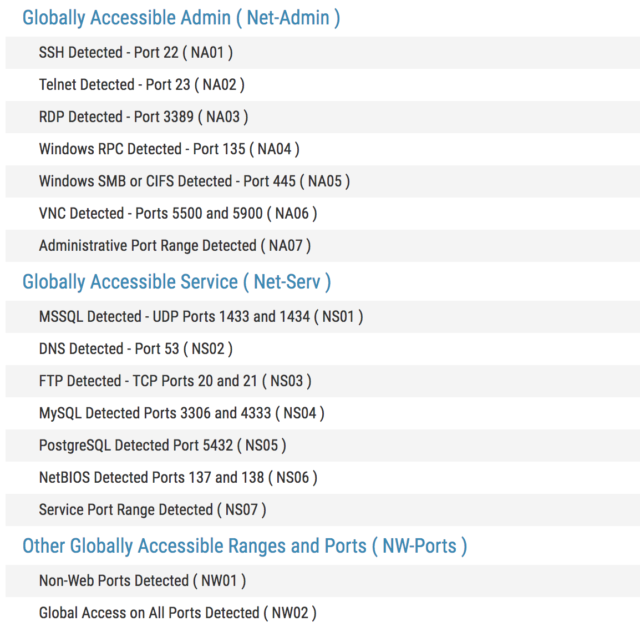The width and height of the screenshot is (640, 637).
Task: Select Windows RPC Detected - Port 135
Action: click(169, 149)
